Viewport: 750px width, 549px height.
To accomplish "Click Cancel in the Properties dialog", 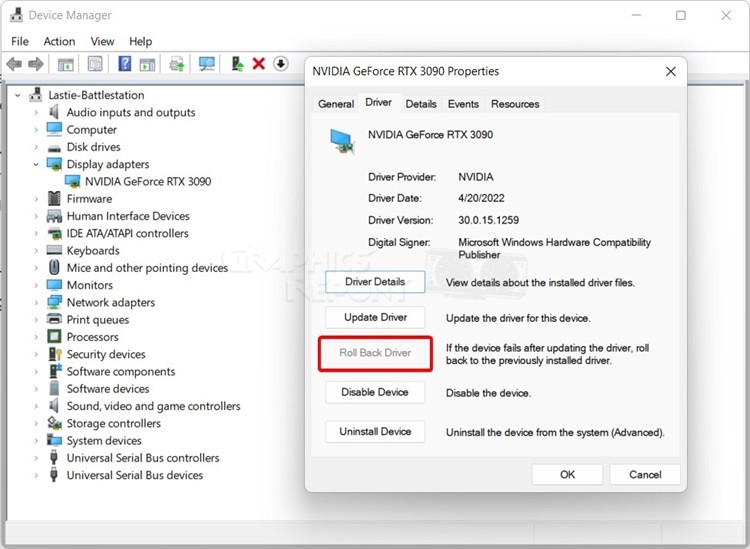I will (645, 474).
